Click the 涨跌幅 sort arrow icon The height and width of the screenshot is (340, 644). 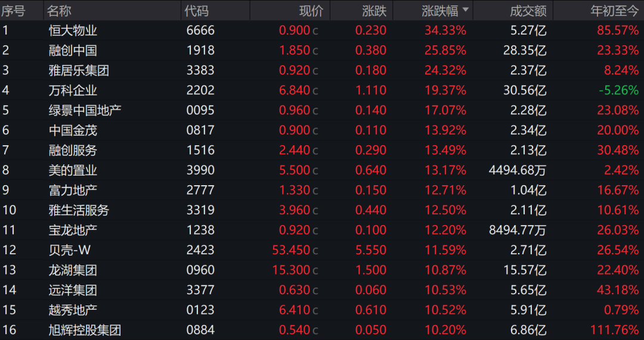point(465,10)
